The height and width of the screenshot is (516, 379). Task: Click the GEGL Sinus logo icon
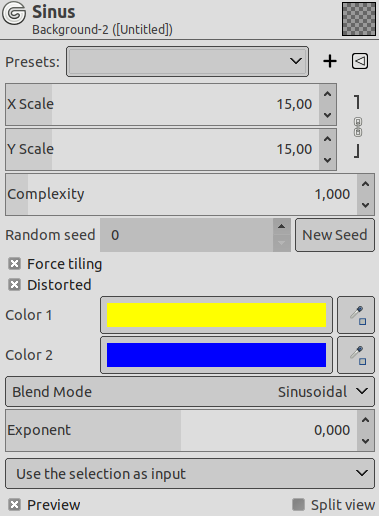pos(14,14)
